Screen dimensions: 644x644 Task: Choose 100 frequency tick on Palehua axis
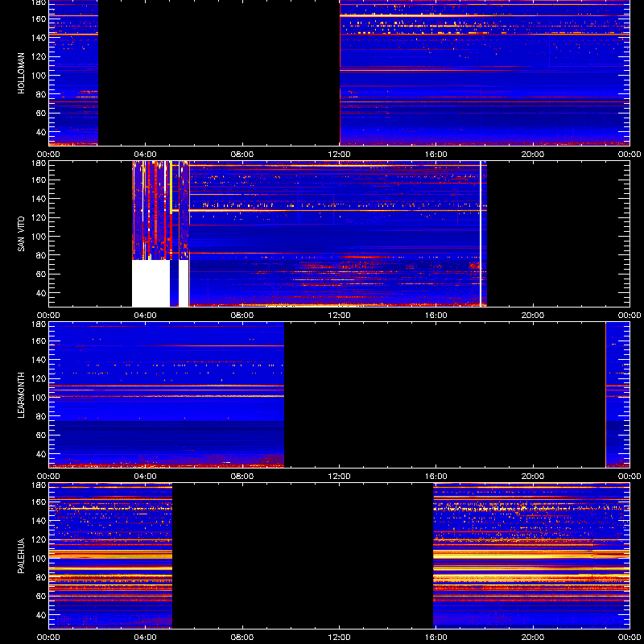click(39, 559)
